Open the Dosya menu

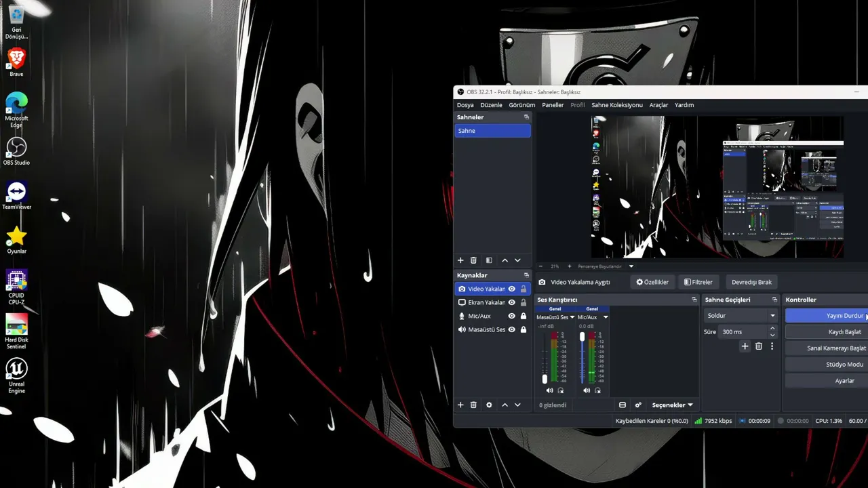(x=465, y=105)
